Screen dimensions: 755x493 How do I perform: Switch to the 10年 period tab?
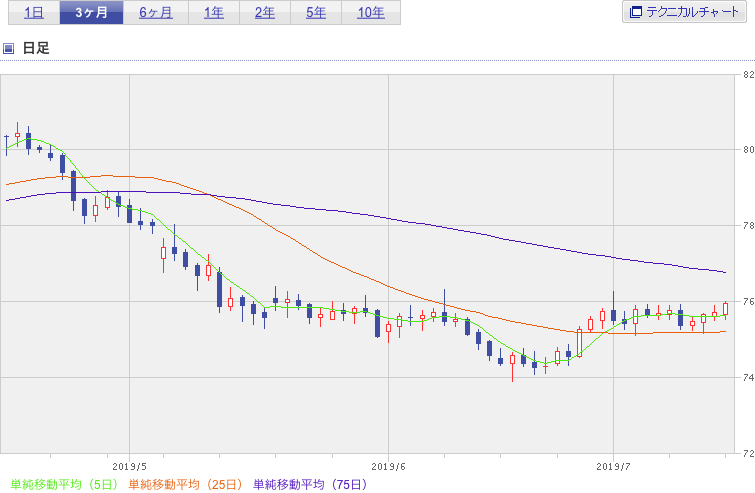click(x=371, y=12)
